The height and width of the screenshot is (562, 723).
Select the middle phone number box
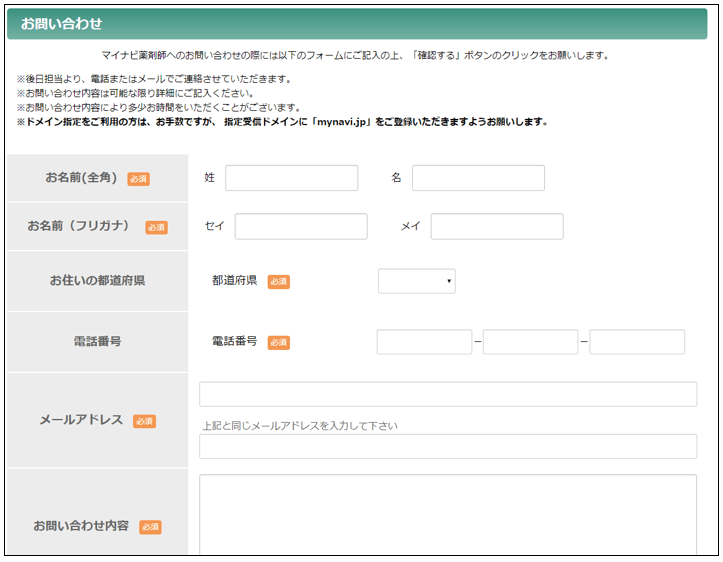[530, 342]
